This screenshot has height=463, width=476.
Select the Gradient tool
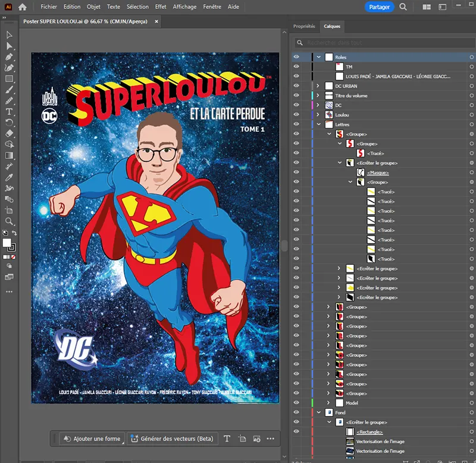tap(9, 155)
